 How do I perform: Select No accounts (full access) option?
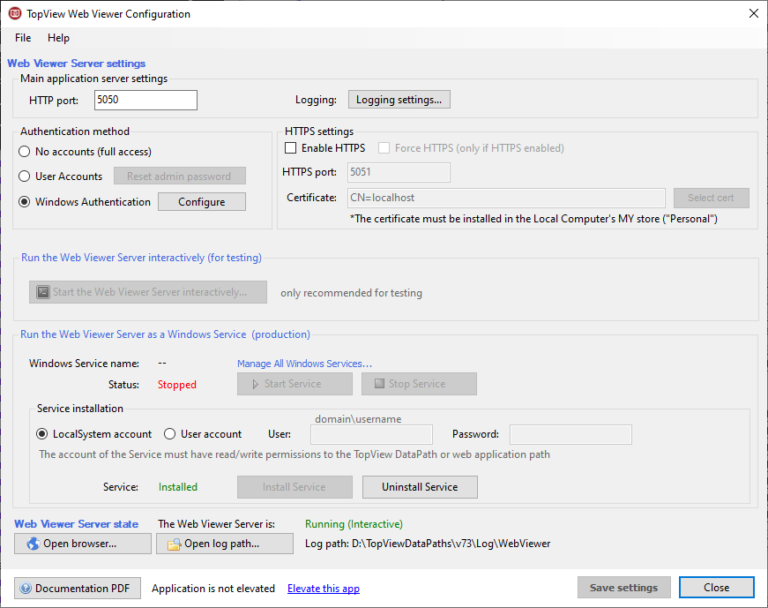coord(25,152)
